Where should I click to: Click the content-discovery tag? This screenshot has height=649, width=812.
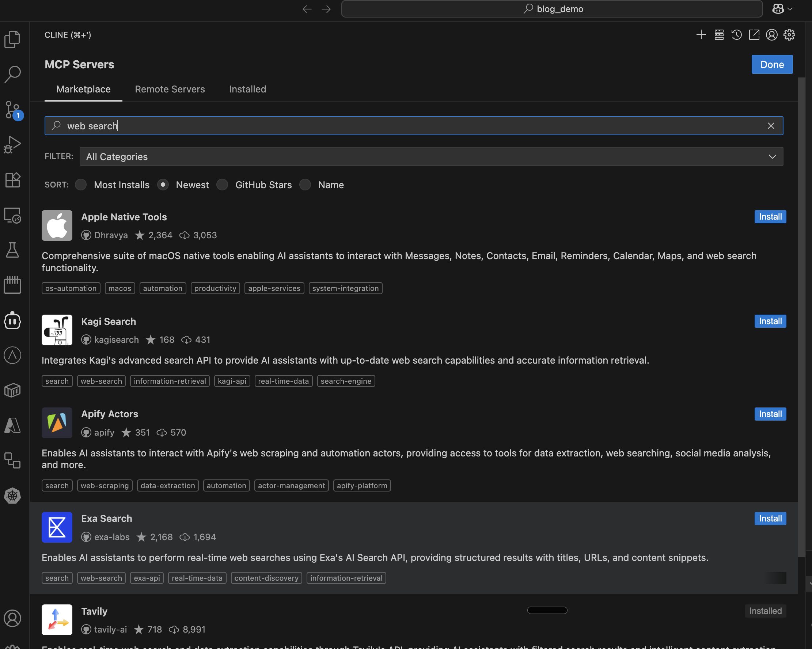(x=266, y=578)
